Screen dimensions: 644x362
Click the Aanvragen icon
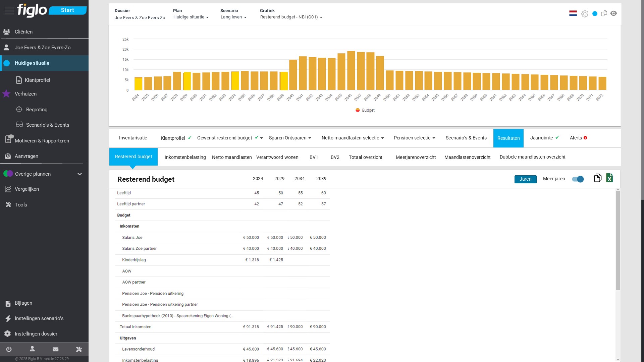click(x=8, y=156)
